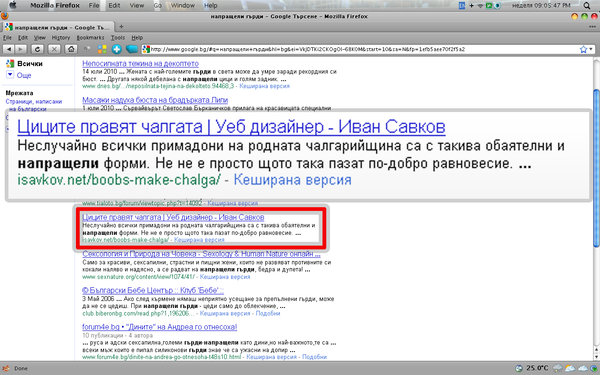Open the Непосилната тежина на деколтето result
Viewport: 600px width, 375px height.
point(140,64)
